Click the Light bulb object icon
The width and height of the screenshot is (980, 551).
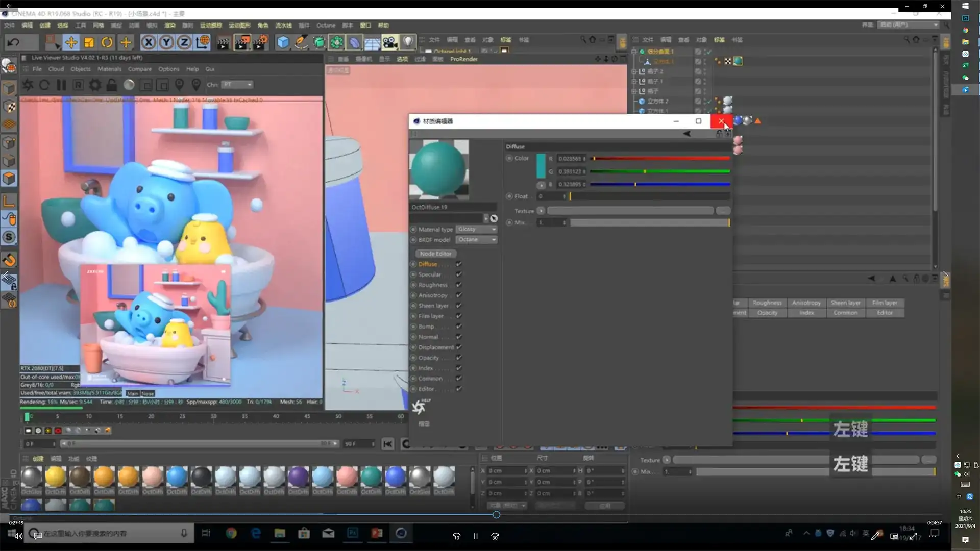(x=408, y=42)
